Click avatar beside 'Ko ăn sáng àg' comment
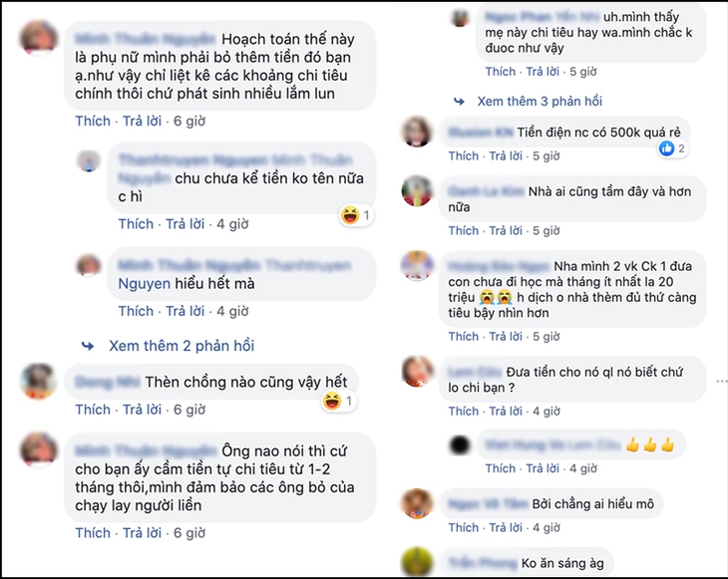The image size is (728, 579). 417,562
